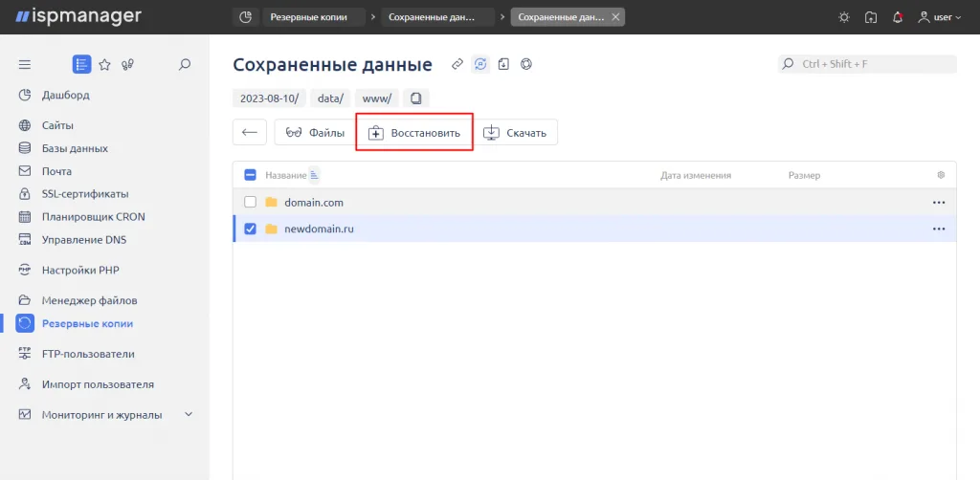Open sidebar menu search magnifier
This screenshot has width=980, height=480.
tap(185, 64)
